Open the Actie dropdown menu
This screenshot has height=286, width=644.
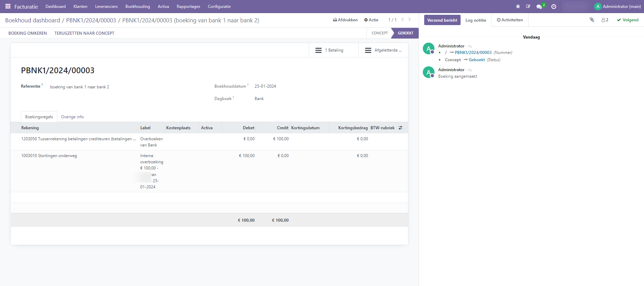click(x=371, y=20)
